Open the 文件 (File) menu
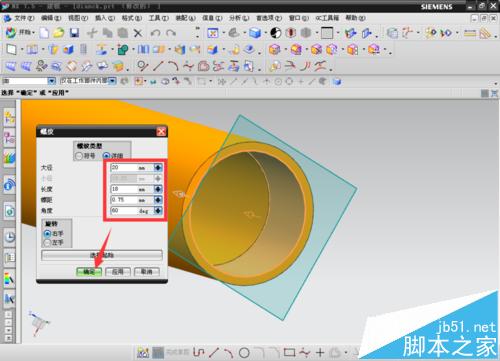This screenshot has height=361, width=500. 24,18
